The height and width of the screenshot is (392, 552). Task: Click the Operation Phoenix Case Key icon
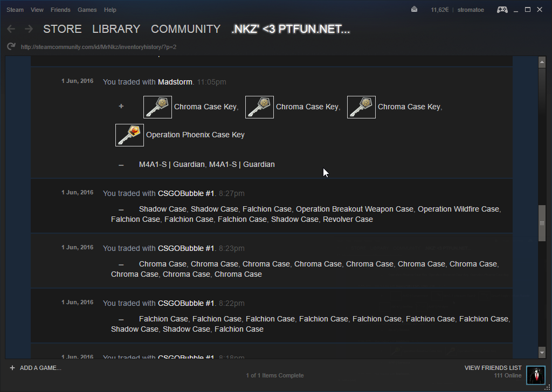pos(129,135)
